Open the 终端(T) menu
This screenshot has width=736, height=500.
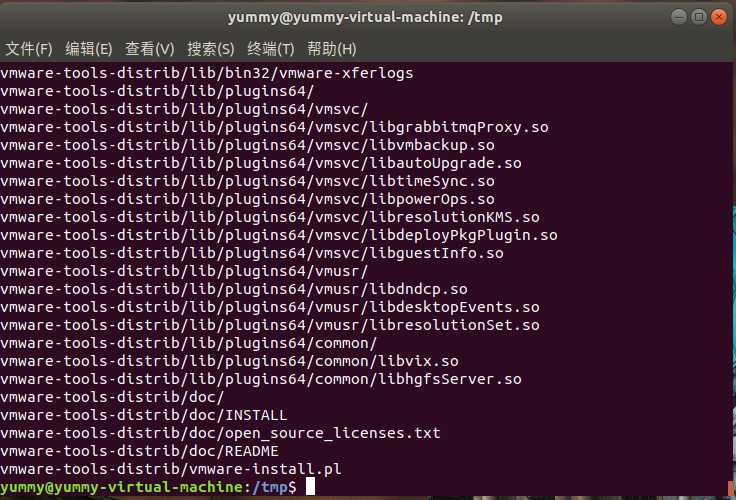pyautogui.click(x=271, y=49)
